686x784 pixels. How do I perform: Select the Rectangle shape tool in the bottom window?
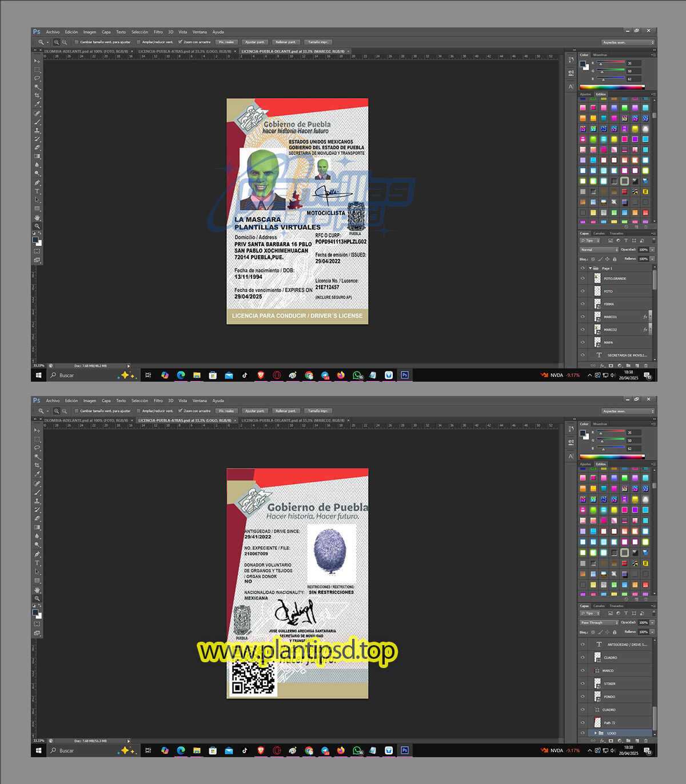coord(37,581)
